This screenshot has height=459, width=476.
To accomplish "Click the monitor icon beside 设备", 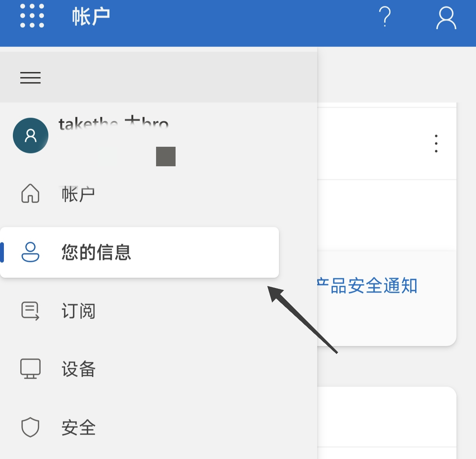I will click(30, 369).
